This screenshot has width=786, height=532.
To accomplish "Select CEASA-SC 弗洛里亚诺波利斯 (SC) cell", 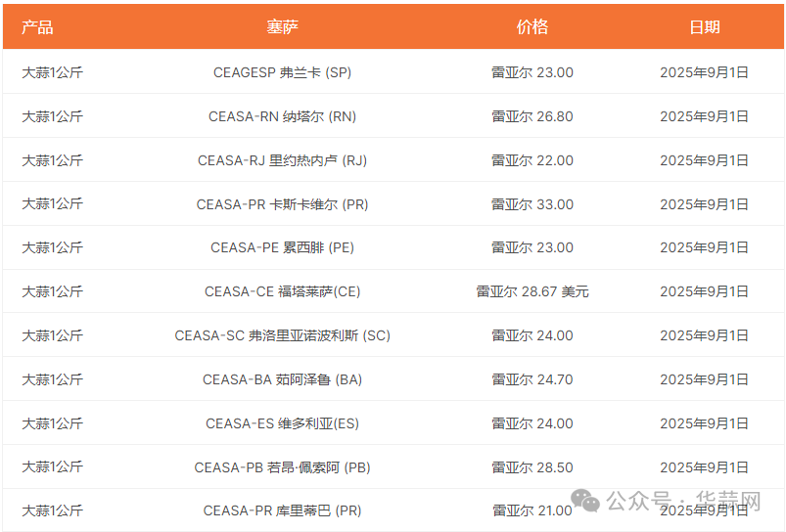I will coord(282,335).
